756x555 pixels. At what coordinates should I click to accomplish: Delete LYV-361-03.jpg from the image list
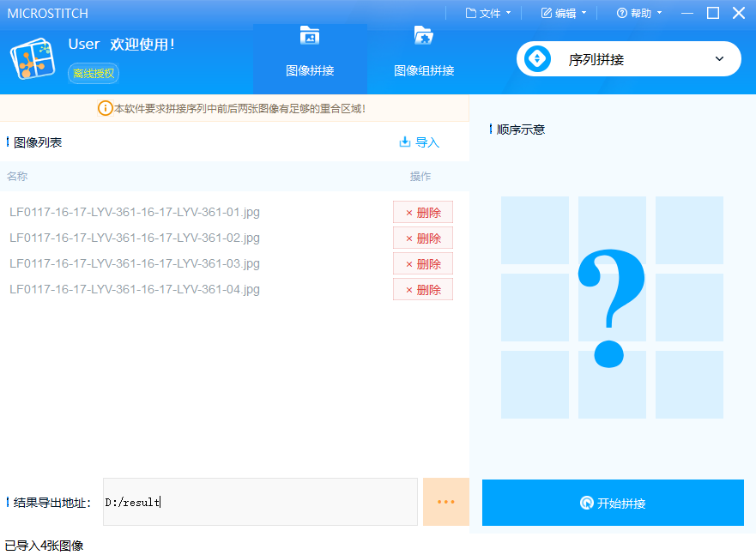pos(422,264)
